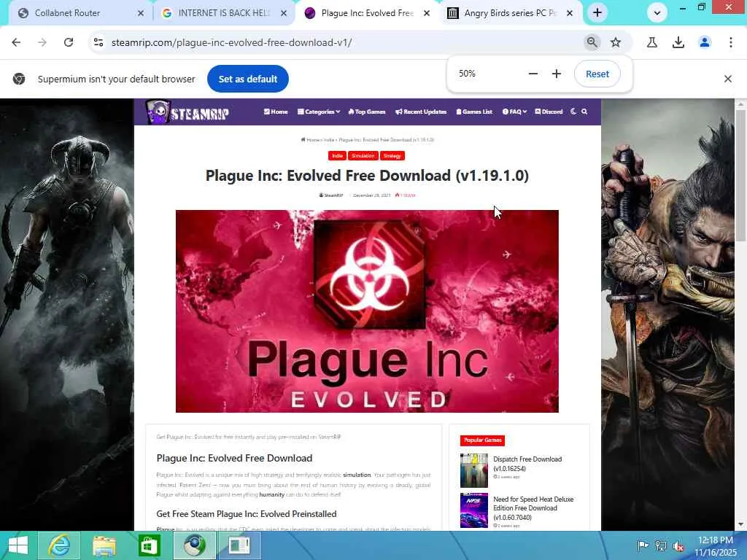747x560 pixels.
Task: Click the page vertical scrollbar thumb
Action: [740, 174]
